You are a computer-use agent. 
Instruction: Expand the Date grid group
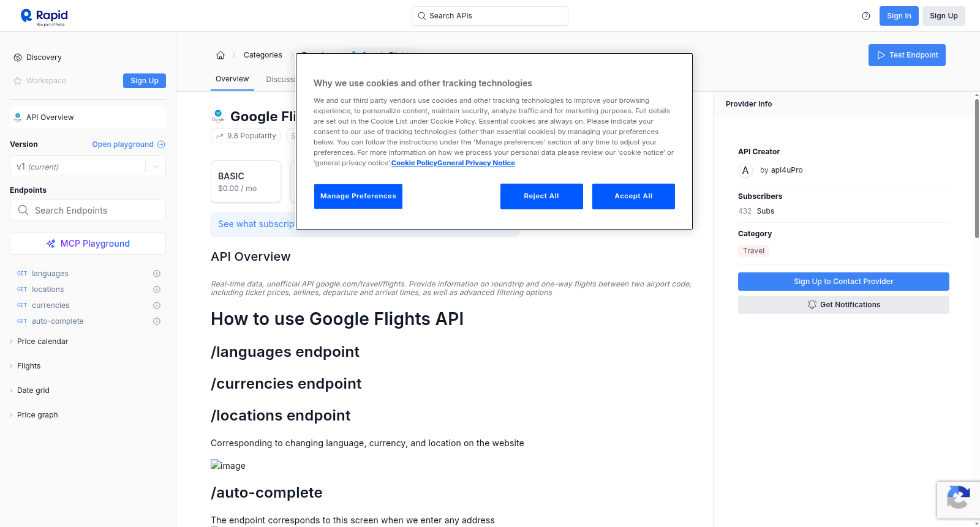click(x=33, y=391)
